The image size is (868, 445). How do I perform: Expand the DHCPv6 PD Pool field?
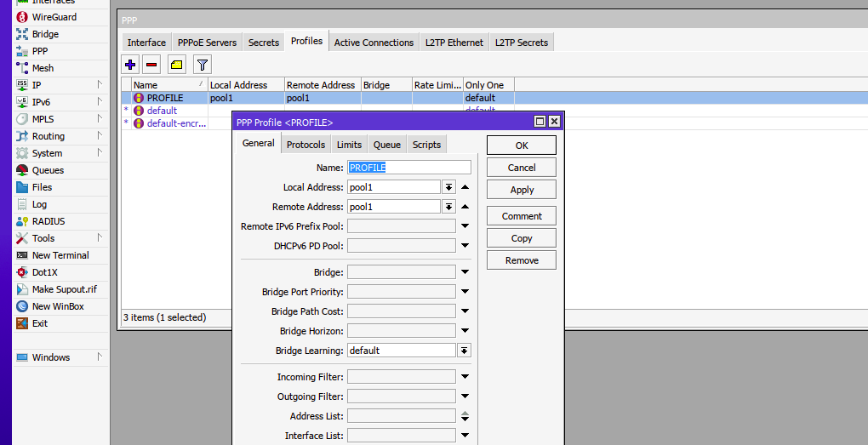465,246
